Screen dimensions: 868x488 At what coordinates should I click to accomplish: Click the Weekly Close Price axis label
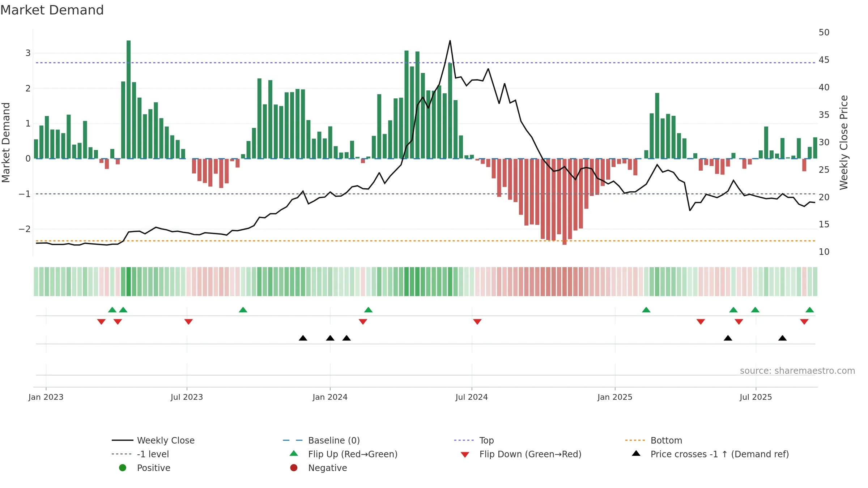coord(844,142)
